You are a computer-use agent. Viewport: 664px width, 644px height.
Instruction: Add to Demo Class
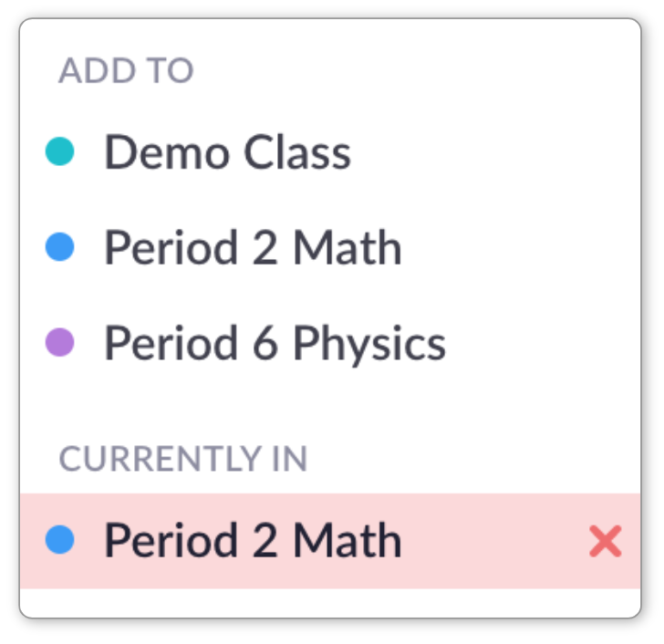(227, 152)
